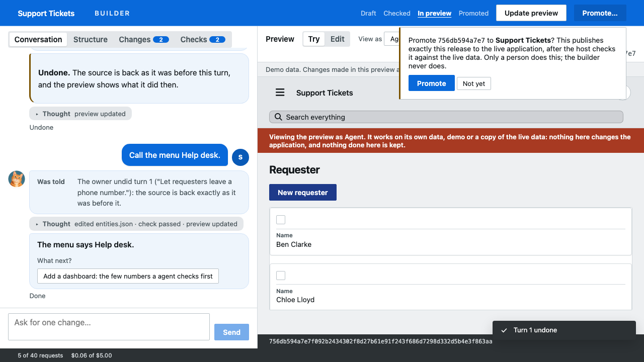Open the View as dropdown

point(391,39)
